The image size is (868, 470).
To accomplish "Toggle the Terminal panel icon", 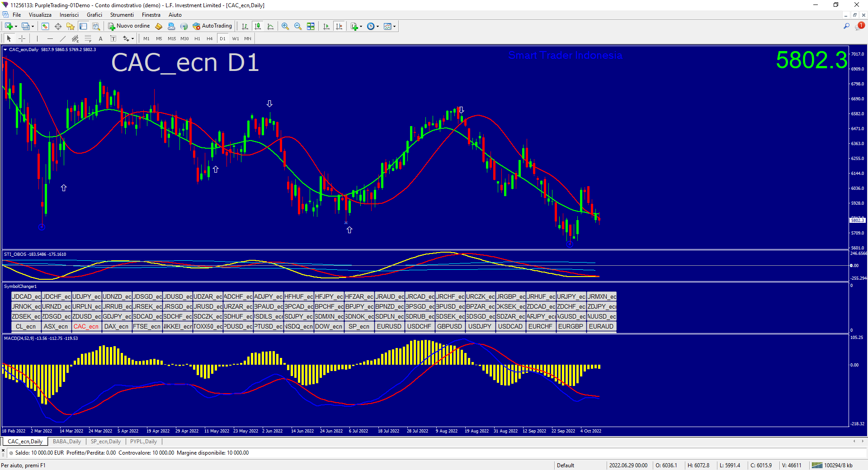I will (83, 26).
